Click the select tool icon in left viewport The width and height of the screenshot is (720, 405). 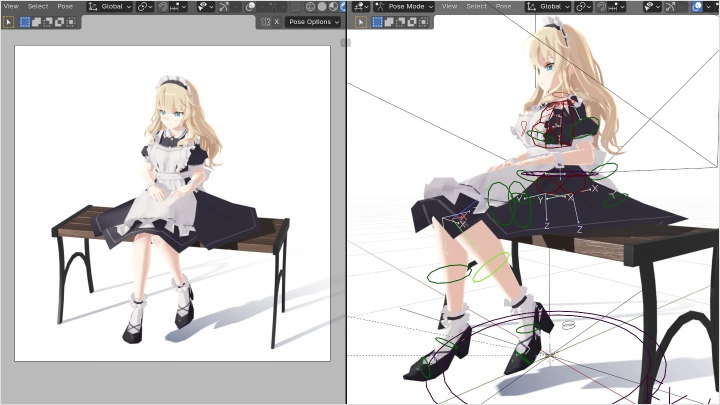coord(9,21)
